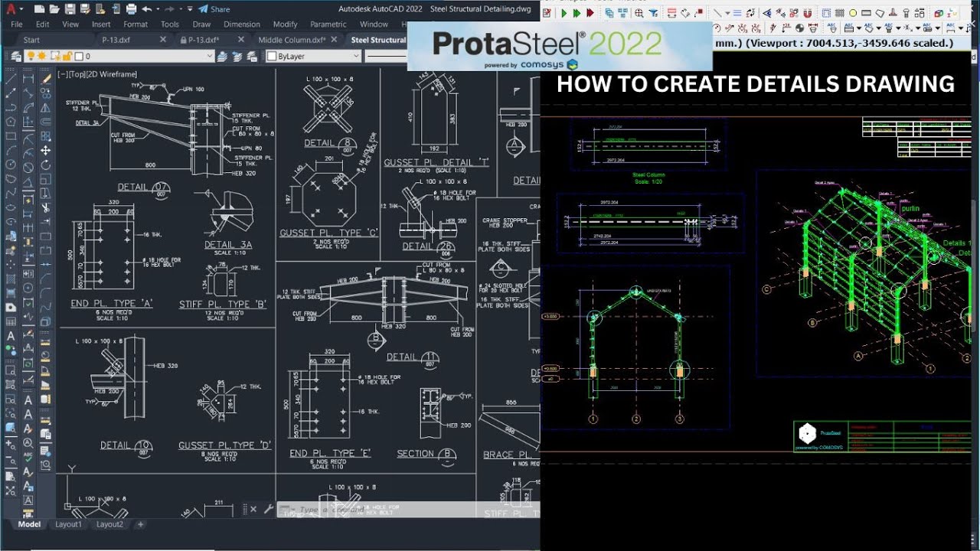Screen dimensions: 980x551
Task: Open the File menu
Action: tap(17, 24)
